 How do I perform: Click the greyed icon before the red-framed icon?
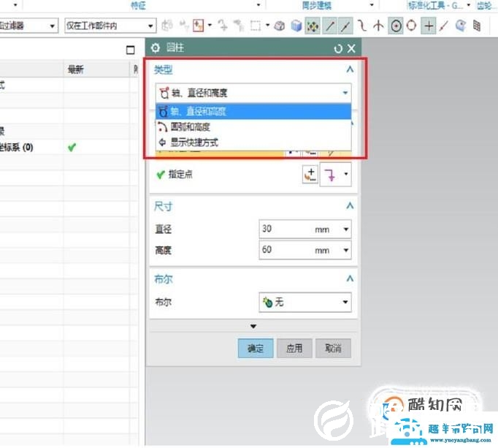coord(184,26)
